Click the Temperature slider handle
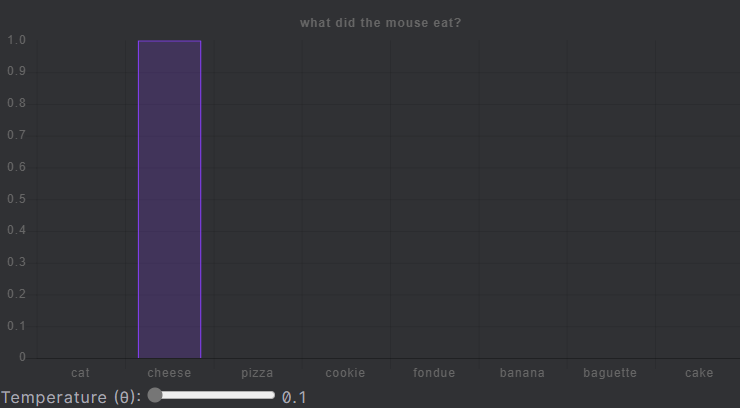This screenshot has height=408, width=740. [155, 395]
